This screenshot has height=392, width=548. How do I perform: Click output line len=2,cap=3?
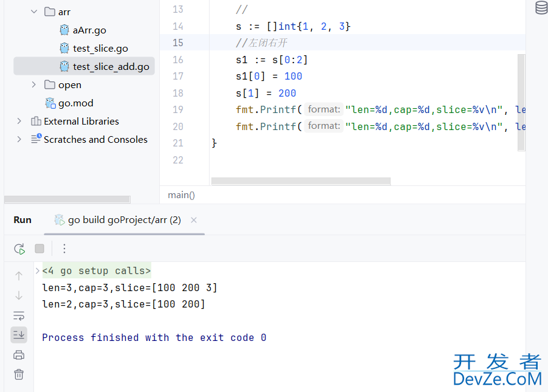[123, 304]
